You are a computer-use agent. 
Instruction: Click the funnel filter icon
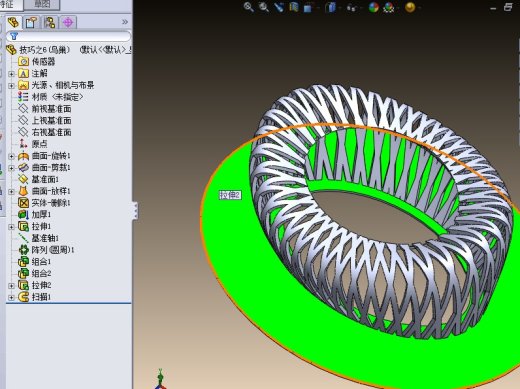tap(14, 36)
